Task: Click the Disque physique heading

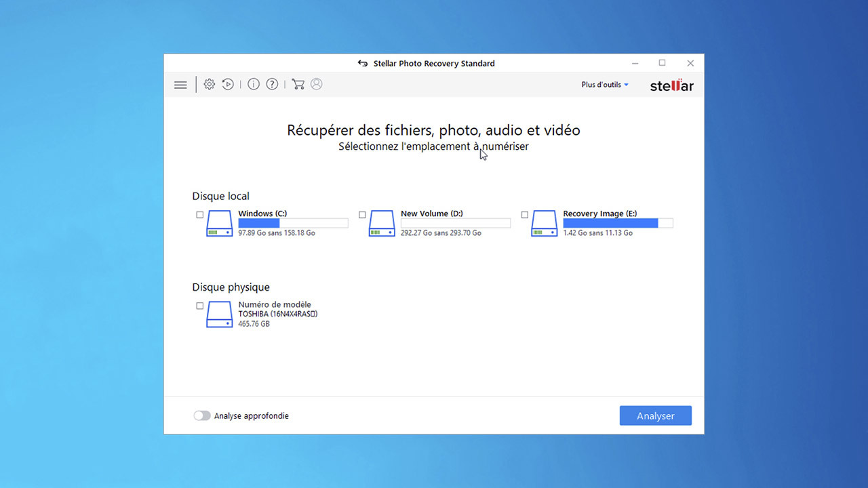Action: tap(231, 287)
